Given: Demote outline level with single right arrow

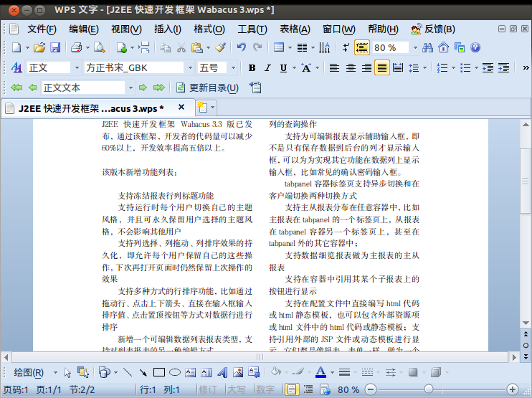Looking at the screenshot, I should coord(143,88).
